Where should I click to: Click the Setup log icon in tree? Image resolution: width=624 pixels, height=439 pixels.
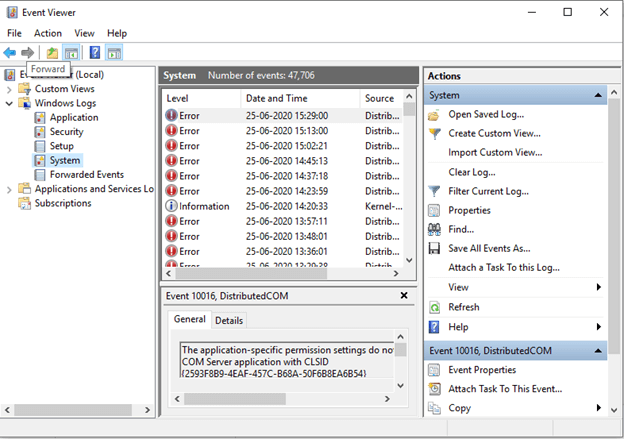40,146
